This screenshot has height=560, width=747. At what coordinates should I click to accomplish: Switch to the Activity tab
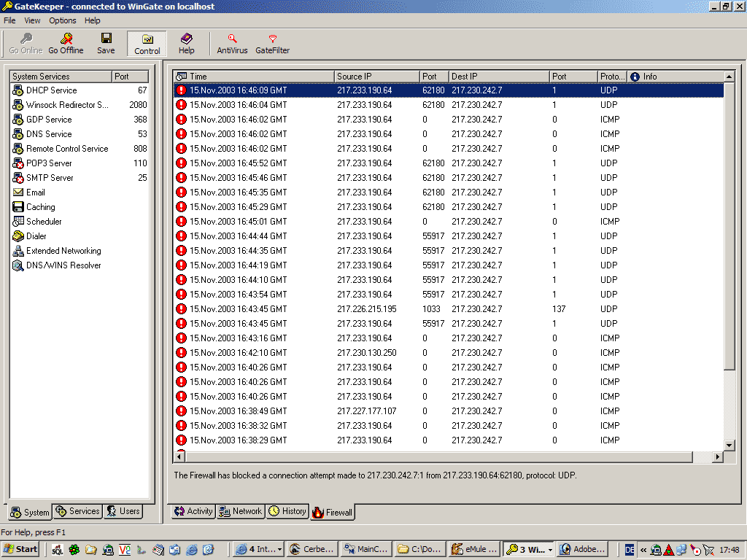coord(193,511)
